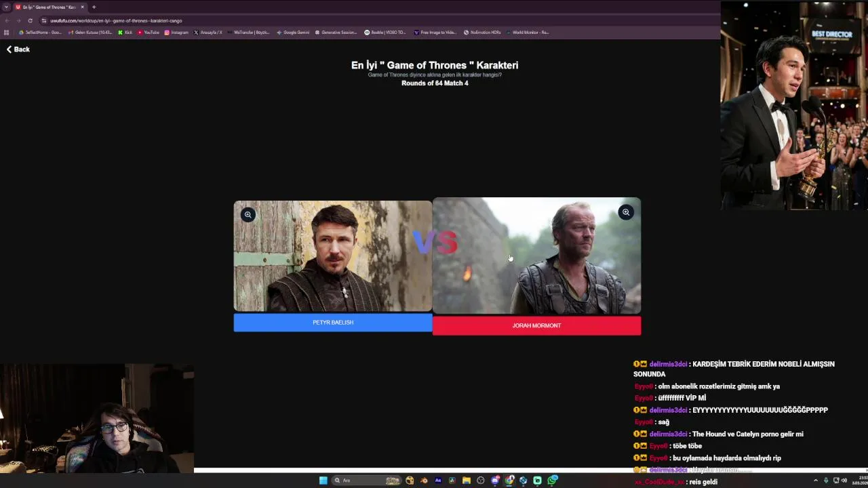This screenshot has height=488, width=868.
Task: Close the Game of Thrones browser tab
Action: (x=82, y=7)
